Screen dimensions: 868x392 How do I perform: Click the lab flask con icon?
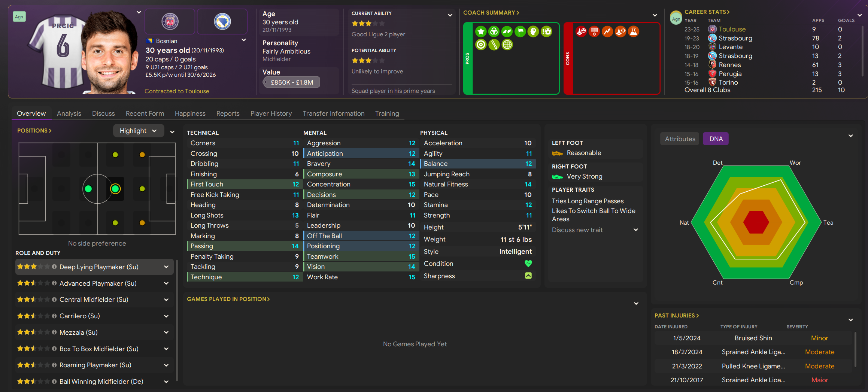coord(633,31)
